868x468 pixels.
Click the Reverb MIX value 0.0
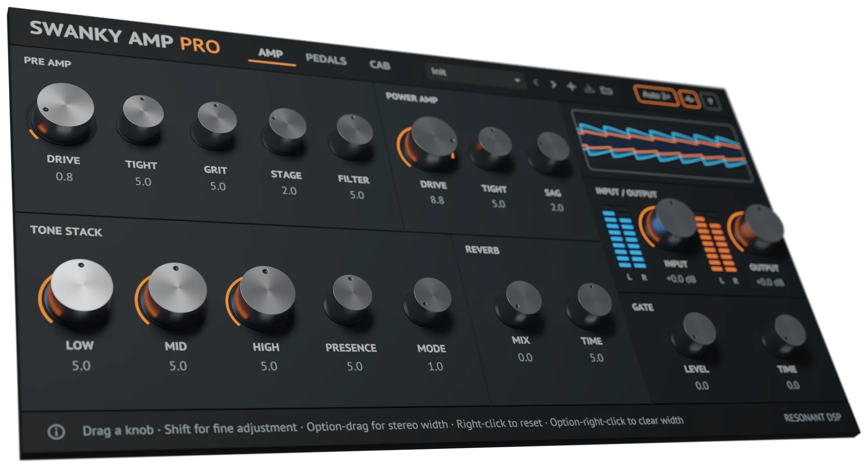[x=525, y=357]
